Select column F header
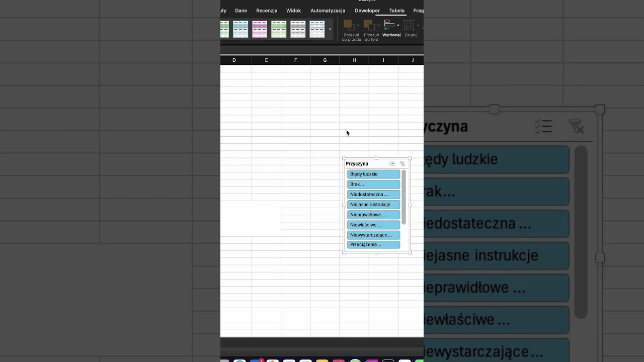 click(x=295, y=60)
